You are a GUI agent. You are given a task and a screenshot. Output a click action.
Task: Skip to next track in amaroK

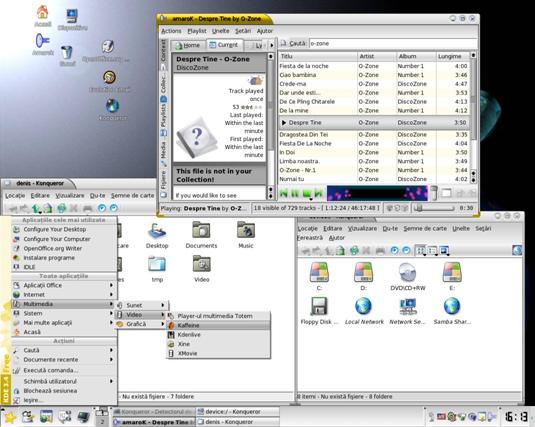pos(318,193)
